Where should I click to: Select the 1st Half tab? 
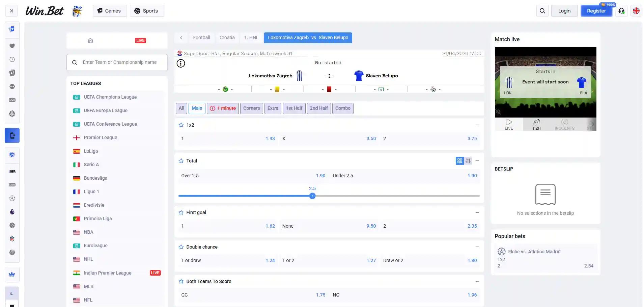click(294, 108)
